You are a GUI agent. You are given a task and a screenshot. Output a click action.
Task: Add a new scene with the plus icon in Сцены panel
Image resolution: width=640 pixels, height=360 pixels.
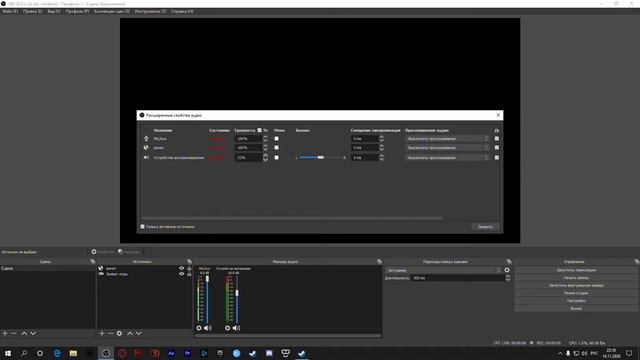tap(5, 333)
